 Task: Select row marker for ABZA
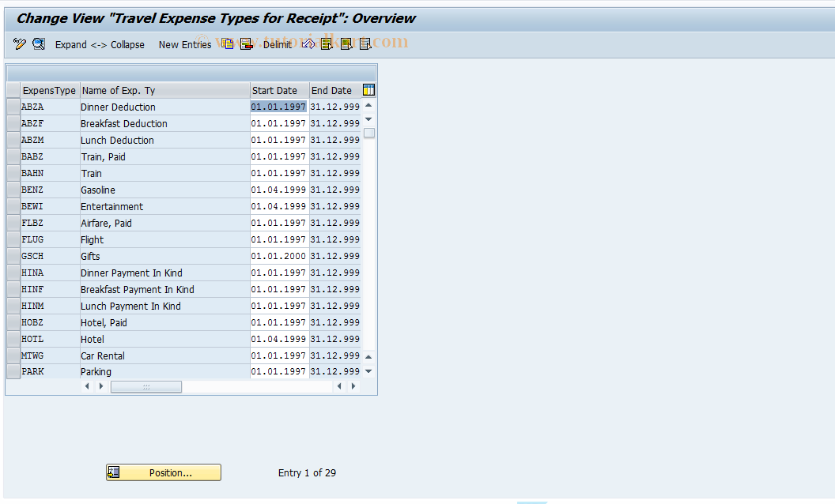pos(13,107)
